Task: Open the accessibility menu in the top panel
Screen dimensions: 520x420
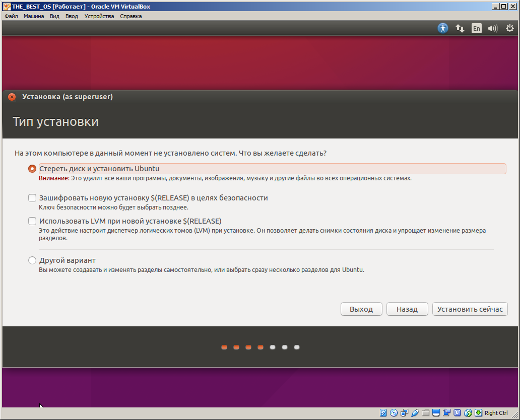Action: 443,28
